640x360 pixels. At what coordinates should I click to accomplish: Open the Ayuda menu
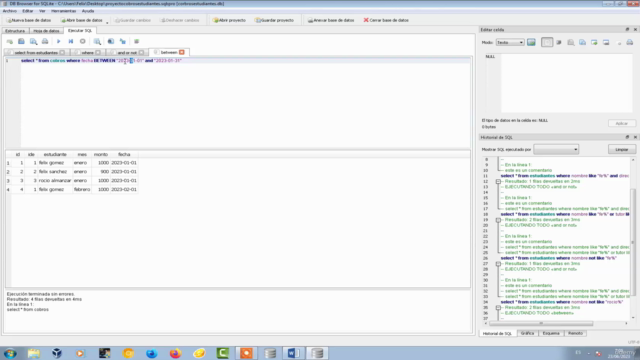[x=88, y=11]
